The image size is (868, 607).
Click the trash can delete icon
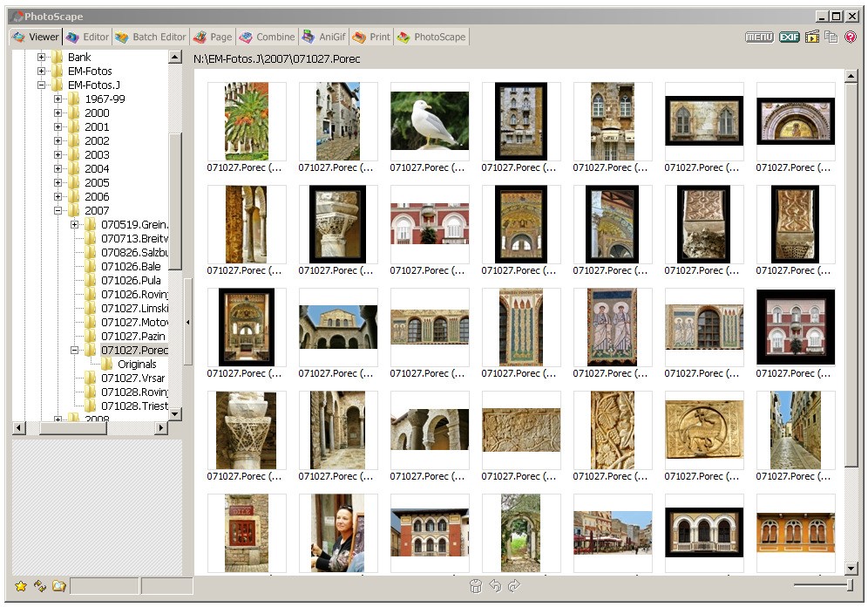point(475,586)
